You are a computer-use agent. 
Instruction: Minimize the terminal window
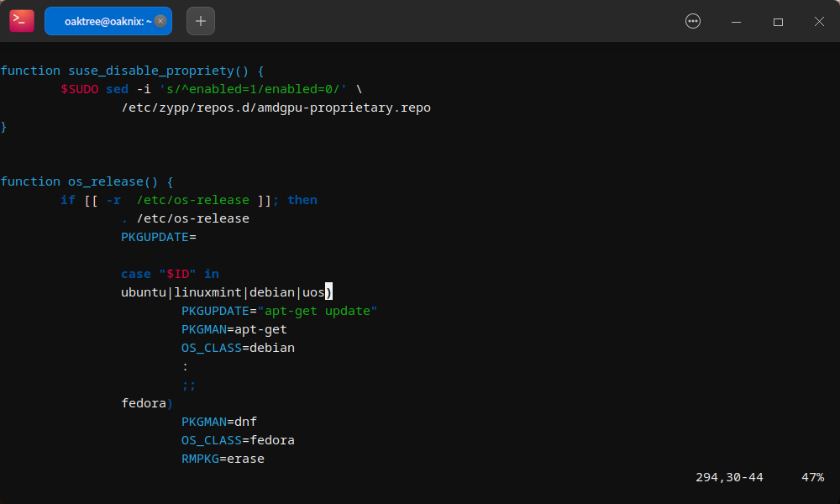point(737,22)
